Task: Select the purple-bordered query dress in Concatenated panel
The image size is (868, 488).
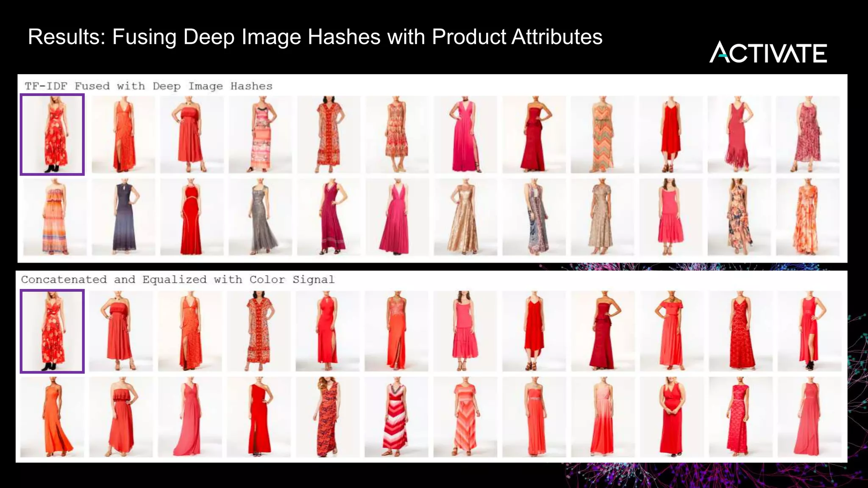Action: tap(52, 331)
